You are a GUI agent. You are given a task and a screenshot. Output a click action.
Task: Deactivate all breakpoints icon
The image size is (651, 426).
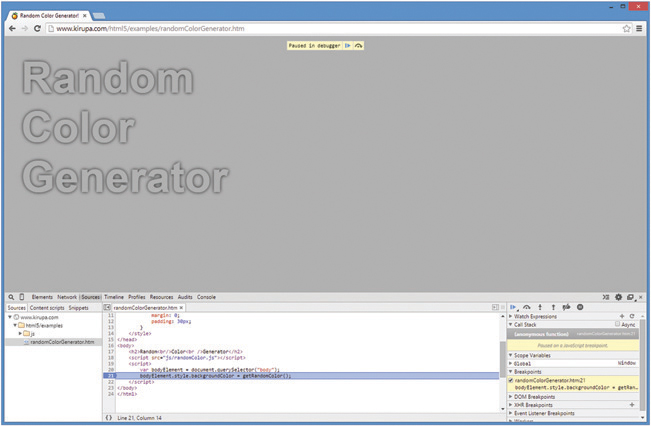tap(566, 307)
